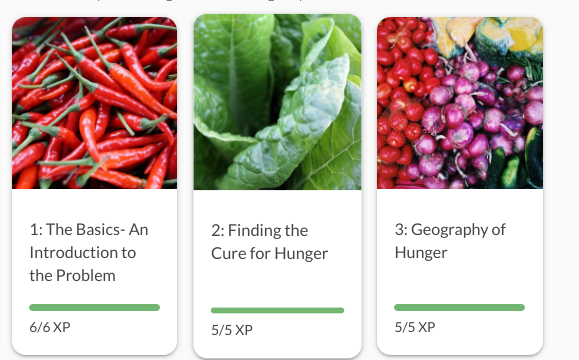Click "Introduction to" in the lesson 1 title

click(x=83, y=253)
